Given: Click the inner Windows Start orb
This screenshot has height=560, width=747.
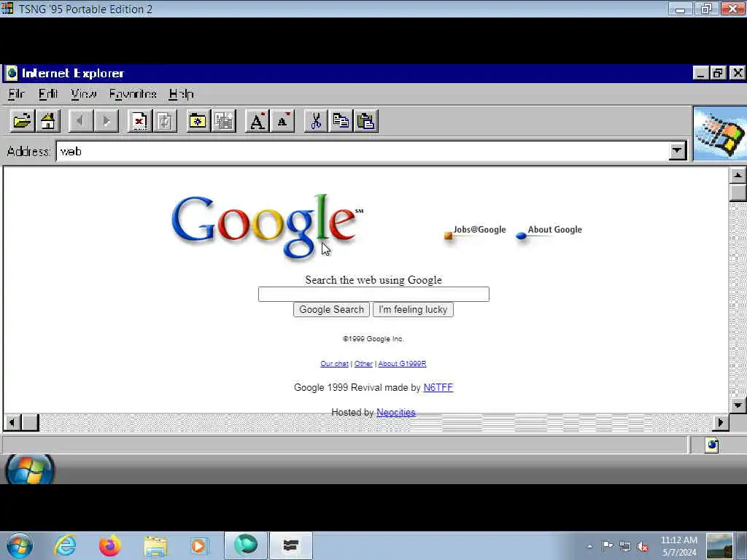Looking at the screenshot, I should tap(29, 469).
